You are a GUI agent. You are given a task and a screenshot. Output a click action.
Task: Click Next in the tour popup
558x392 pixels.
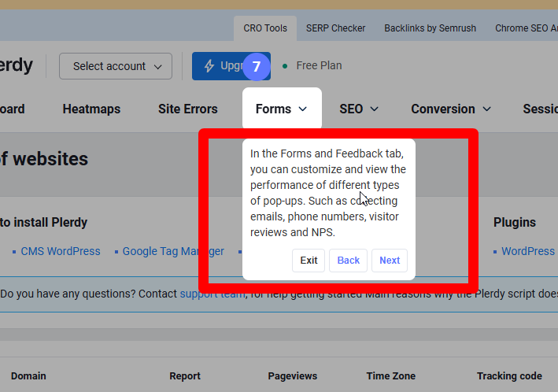[390, 261]
